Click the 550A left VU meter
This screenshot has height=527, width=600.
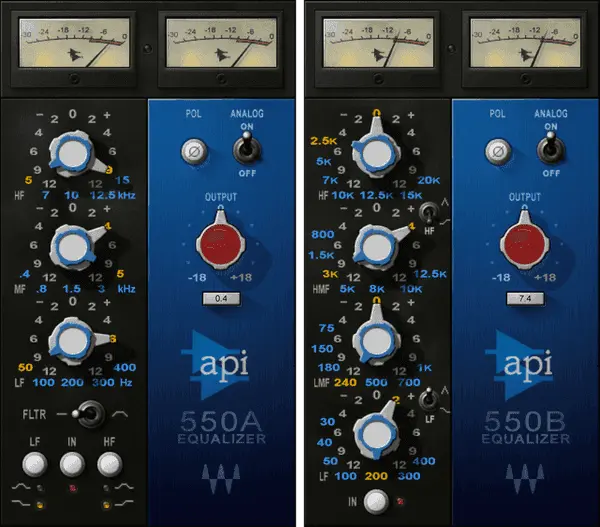click(74, 43)
